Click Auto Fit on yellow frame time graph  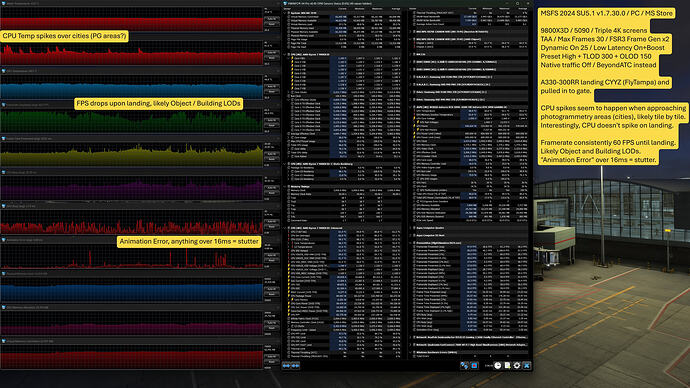point(272,154)
